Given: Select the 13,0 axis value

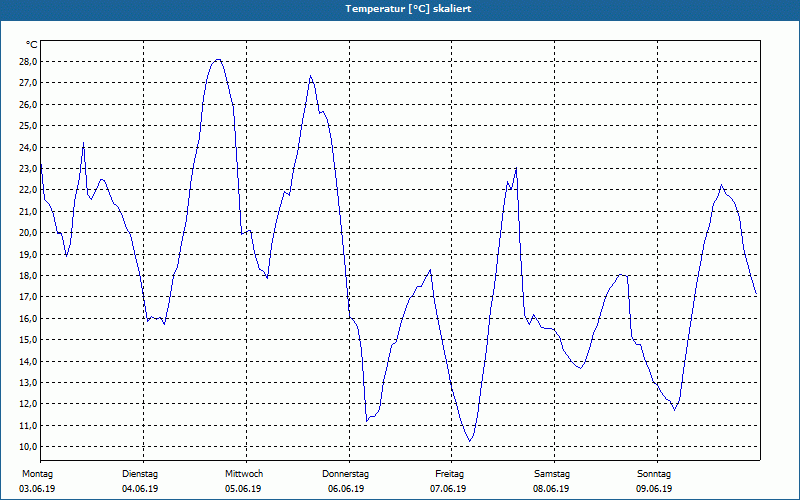Looking at the screenshot, I should pyautogui.click(x=29, y=383).
